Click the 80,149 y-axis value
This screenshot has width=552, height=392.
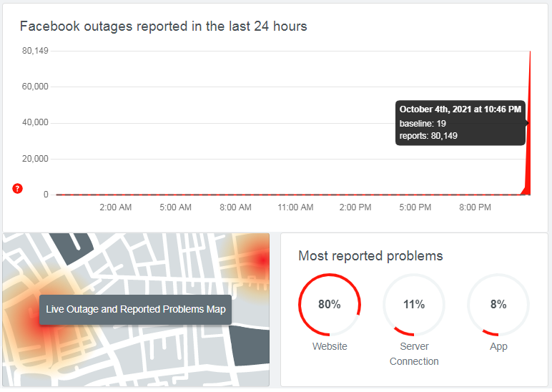click(x=35, y=51)
